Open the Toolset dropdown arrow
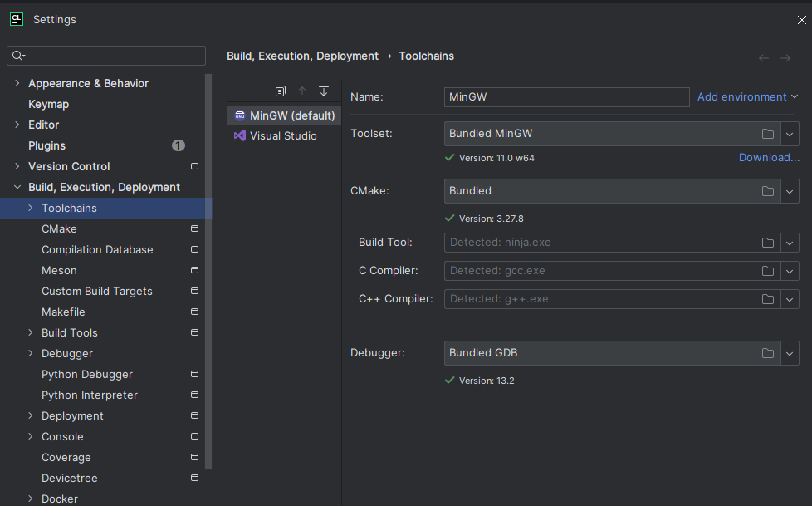 tap(790, 134)
